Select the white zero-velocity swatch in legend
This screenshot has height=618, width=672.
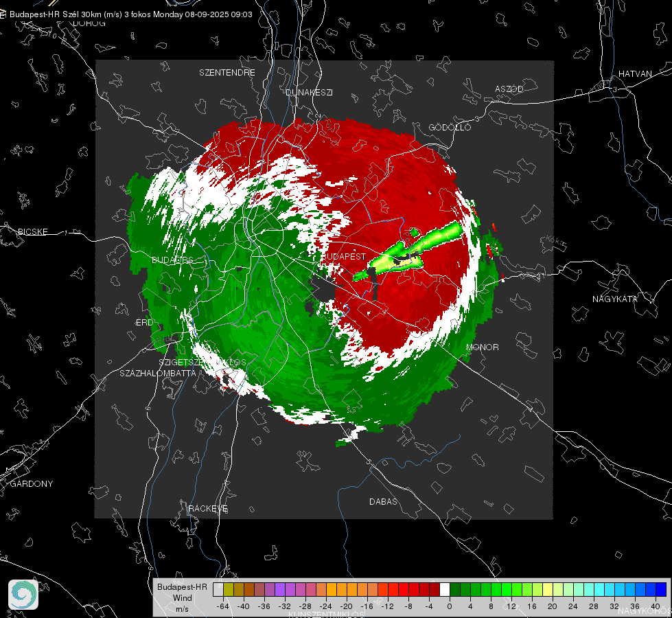pyautogui.click(x=445, y=589)
